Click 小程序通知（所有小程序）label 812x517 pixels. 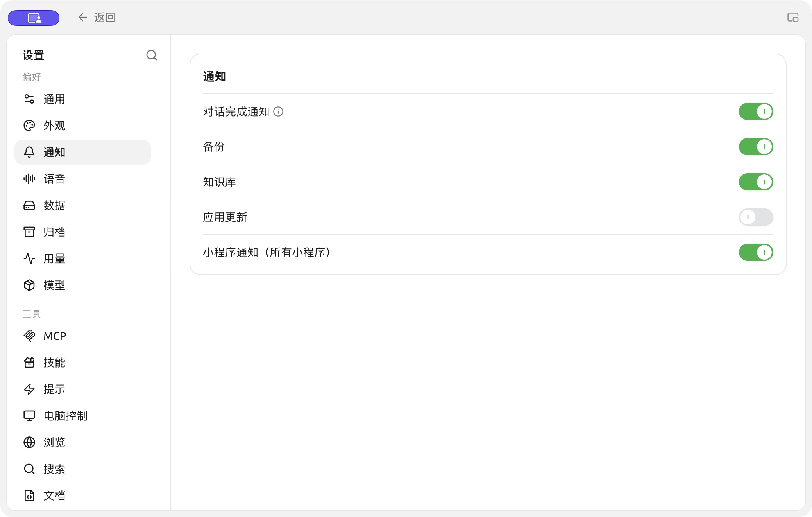[267, 252]
